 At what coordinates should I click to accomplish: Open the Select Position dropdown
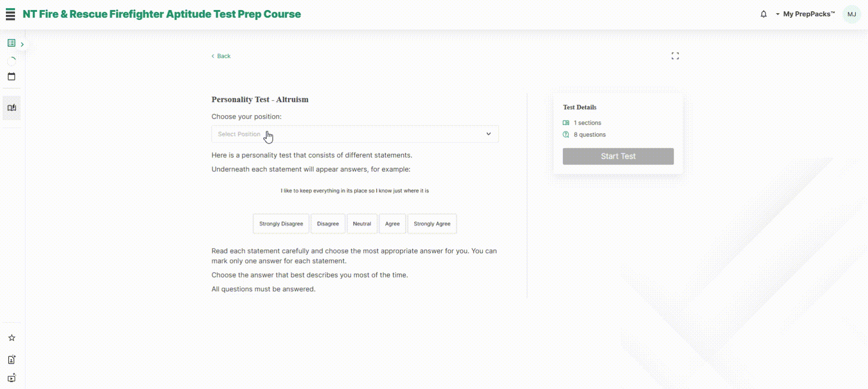[355, 134]
